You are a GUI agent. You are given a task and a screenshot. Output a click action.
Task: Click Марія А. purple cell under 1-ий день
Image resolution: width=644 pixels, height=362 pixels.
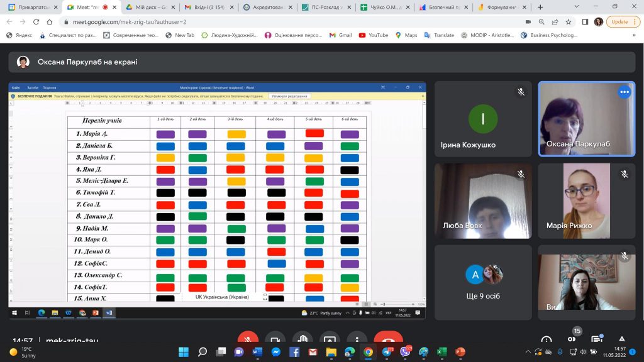165,134
